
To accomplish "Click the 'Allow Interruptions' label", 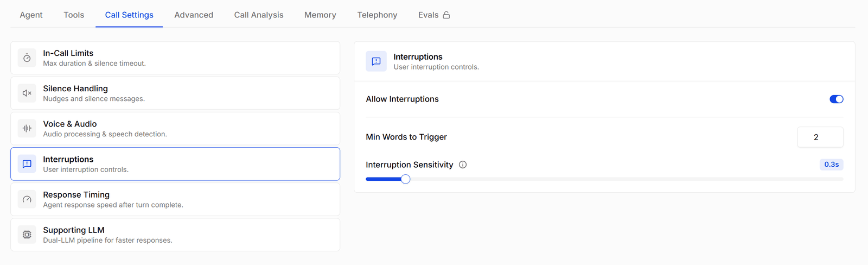I will point(402,99).
